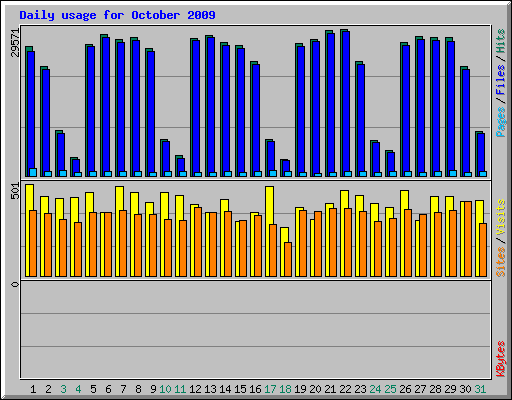
Task: Click day label 20 on the x-axis
Action: pyautogui.click(x=315, y=389)
